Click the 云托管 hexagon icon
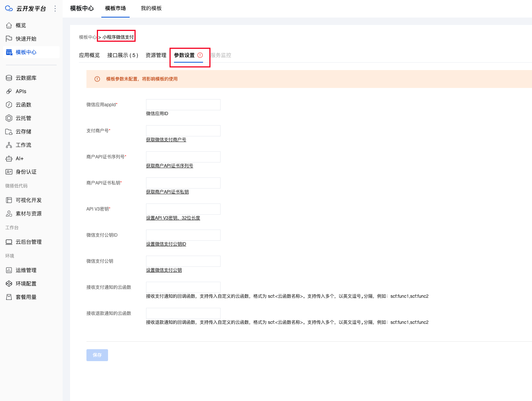The image size is (532, 401). pyautogui.click(x=9, y=118)
